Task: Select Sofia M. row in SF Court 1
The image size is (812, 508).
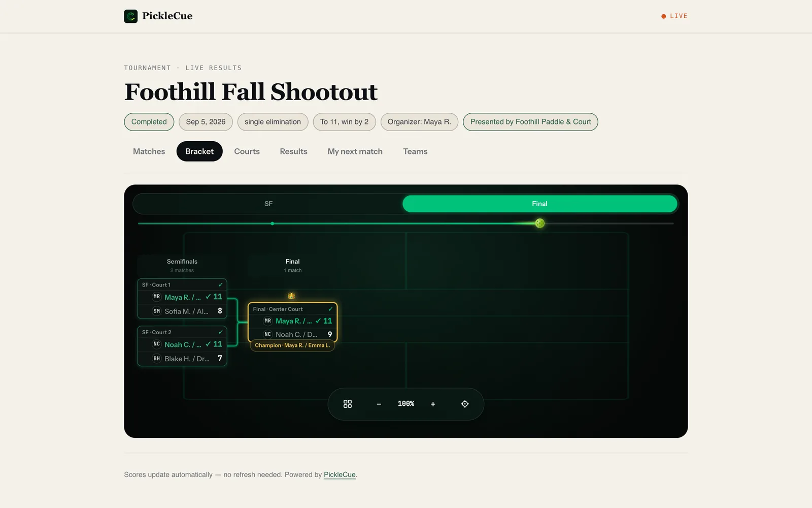Action: [x=182, y=311]
